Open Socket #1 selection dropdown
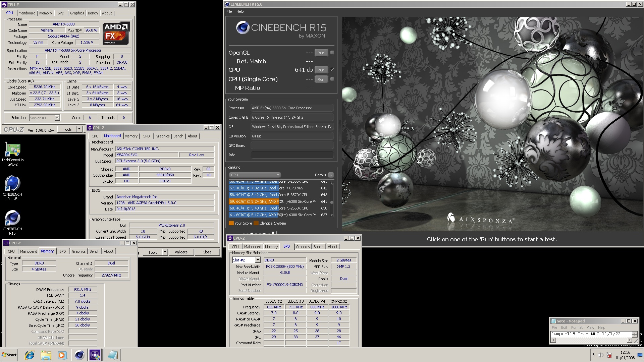644x362 pixels. click(x=57, y=118)
